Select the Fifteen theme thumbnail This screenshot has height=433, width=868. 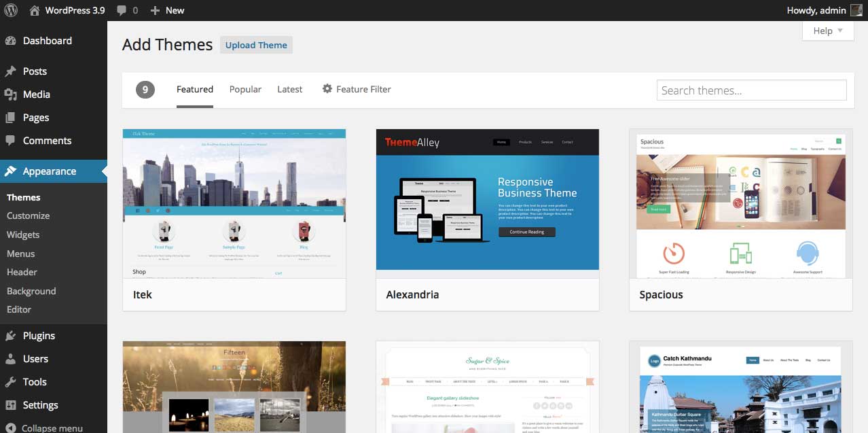pos(234,387)
